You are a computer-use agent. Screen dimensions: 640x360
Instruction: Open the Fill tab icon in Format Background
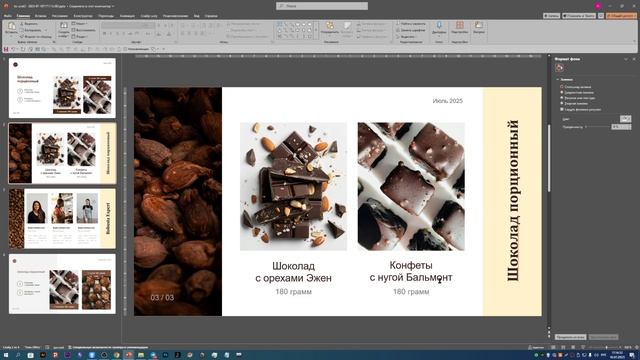(559, 68)
